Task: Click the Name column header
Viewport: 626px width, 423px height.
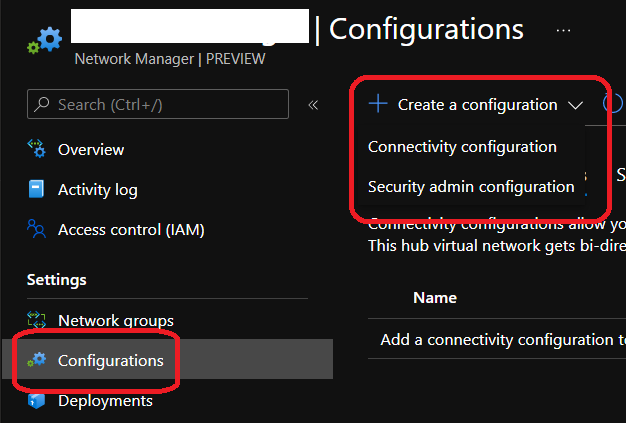Action: click(x=435, y=298)
